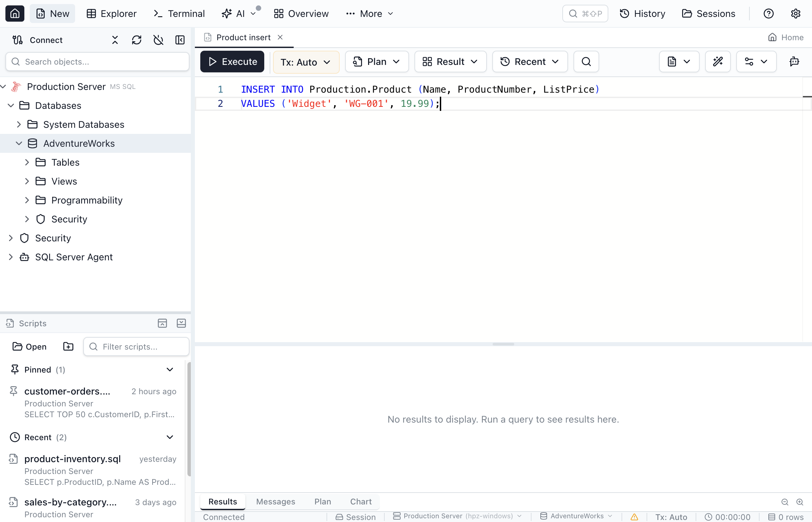Zoom in results icon
The image size is (812, 522).
coord(799,502)
